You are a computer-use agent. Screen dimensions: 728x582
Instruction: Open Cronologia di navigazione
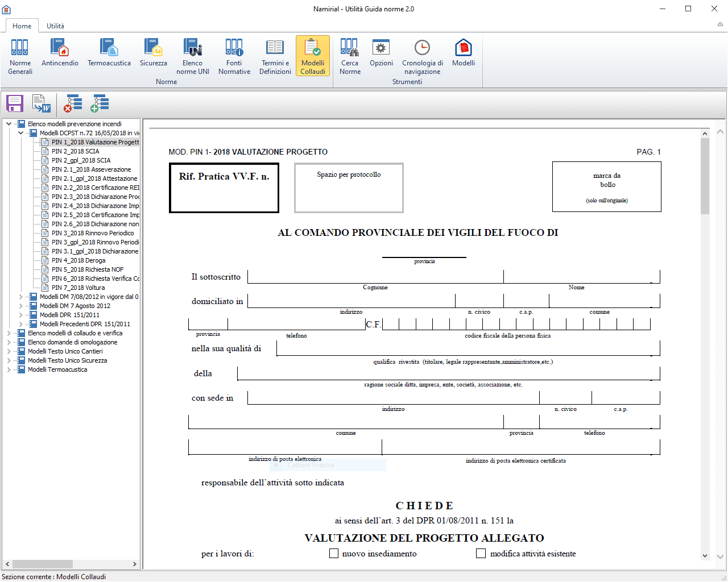(422, 56)
